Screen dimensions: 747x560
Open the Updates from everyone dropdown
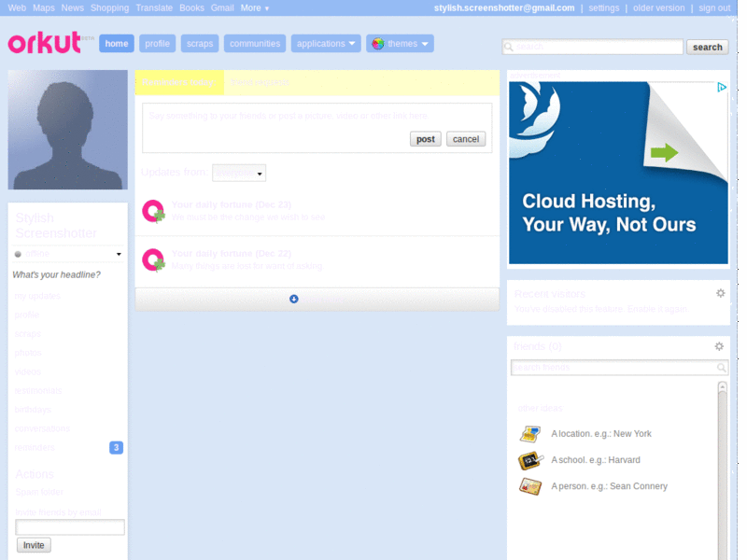(x=239, y=174)
